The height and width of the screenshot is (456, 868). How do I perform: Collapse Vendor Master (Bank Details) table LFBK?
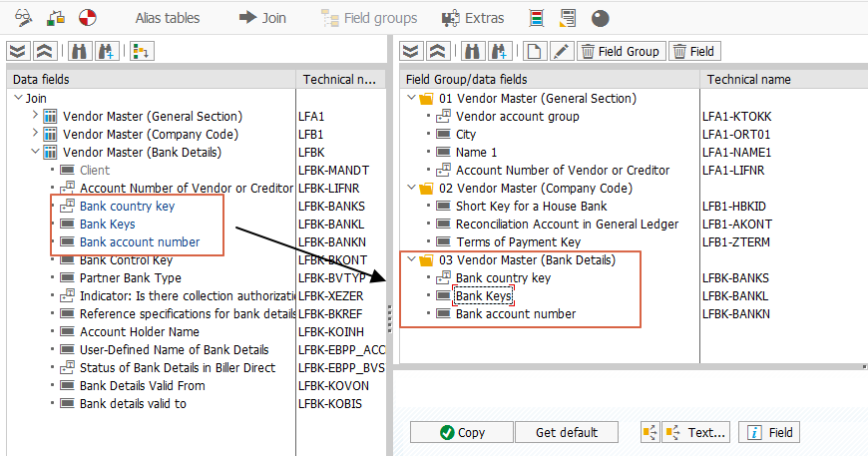pos(36,151)
